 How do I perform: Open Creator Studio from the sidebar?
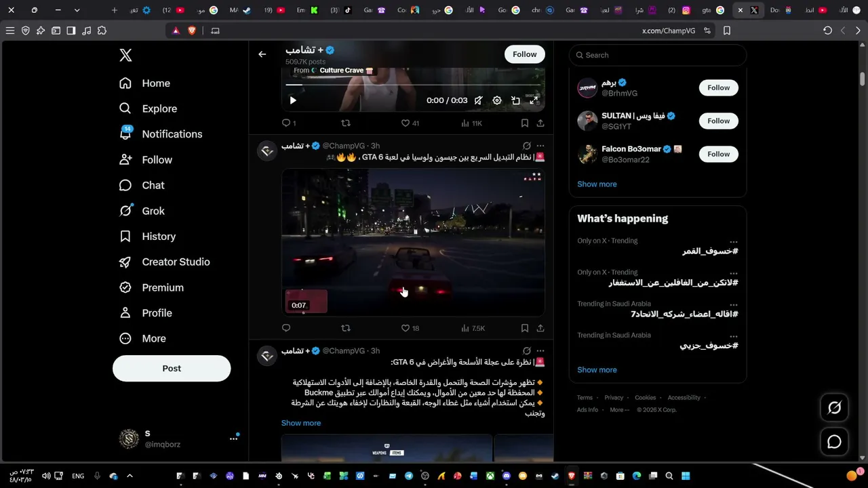click(x=164, y=262)
